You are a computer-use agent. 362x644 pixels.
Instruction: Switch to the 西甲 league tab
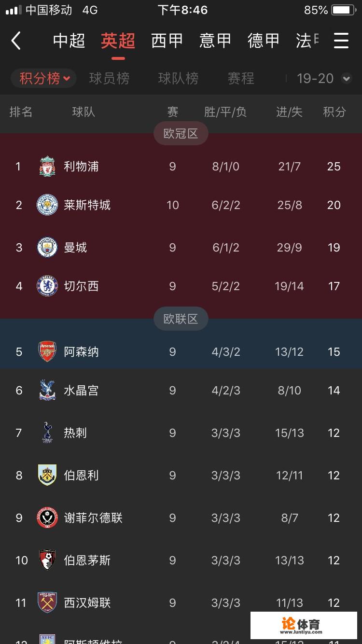click(x=167, y=41)
